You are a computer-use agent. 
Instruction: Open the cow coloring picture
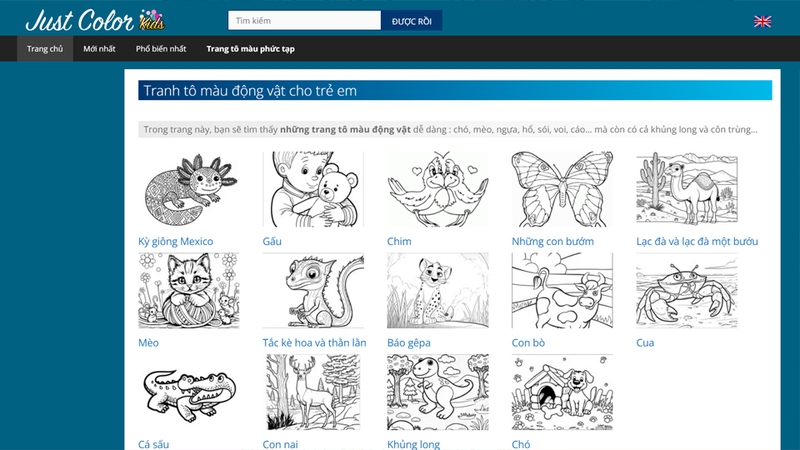(562, 290)
